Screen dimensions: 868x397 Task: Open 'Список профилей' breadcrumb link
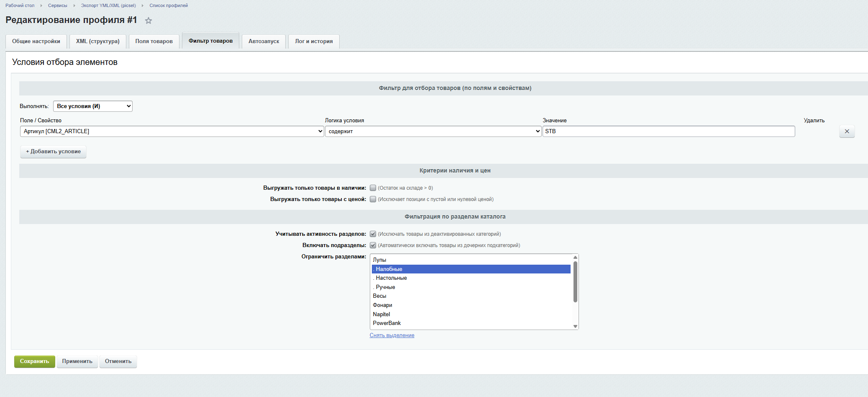pos(169,5)
